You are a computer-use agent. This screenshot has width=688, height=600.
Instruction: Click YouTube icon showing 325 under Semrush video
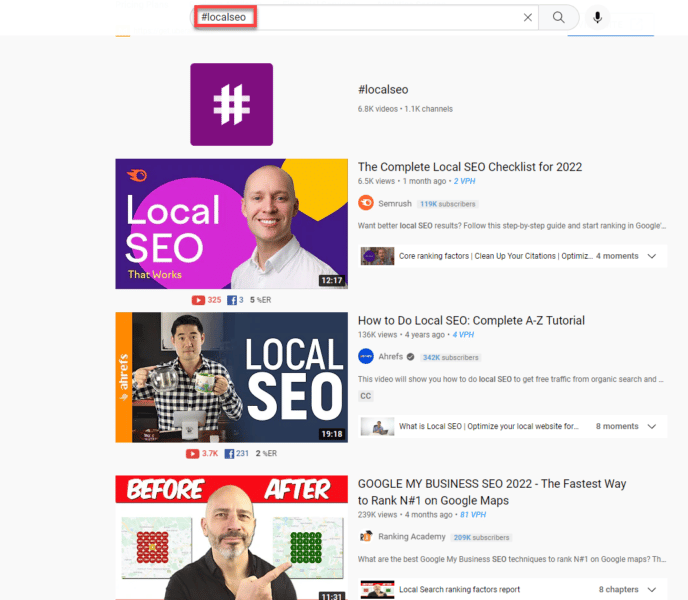pyautogui.click(x=198, y=300)
